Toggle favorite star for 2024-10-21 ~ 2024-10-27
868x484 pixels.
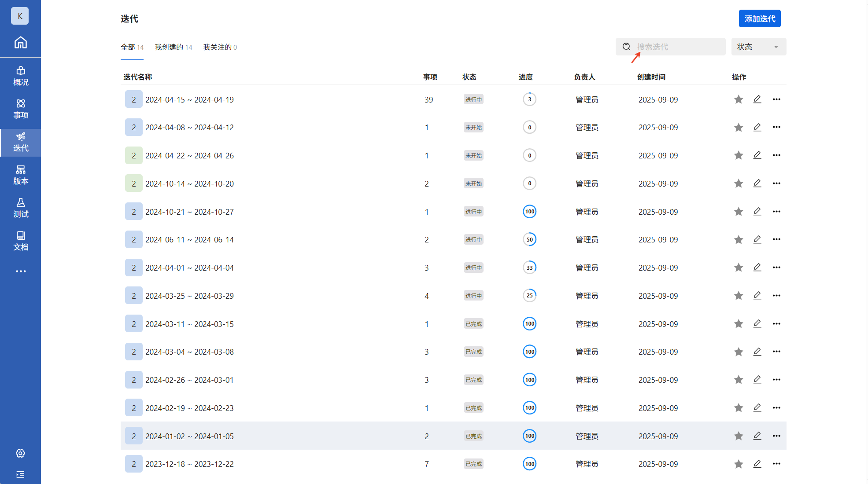[x=739, y=212]
